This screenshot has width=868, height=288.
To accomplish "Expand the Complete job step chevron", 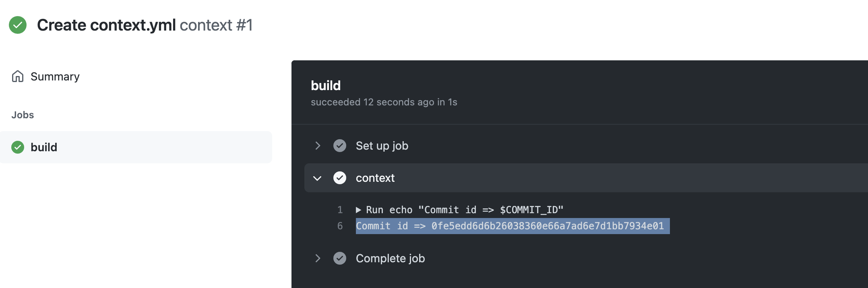I will click(318, 258).
